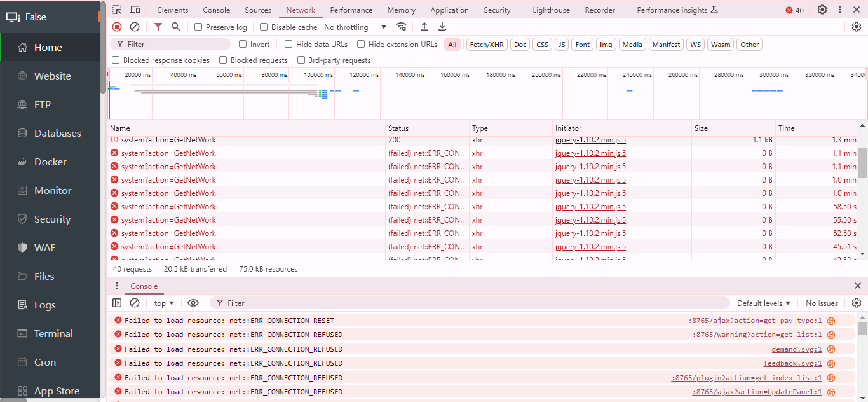
Task: Check the Disable cache option
Action: click(264, 27)
